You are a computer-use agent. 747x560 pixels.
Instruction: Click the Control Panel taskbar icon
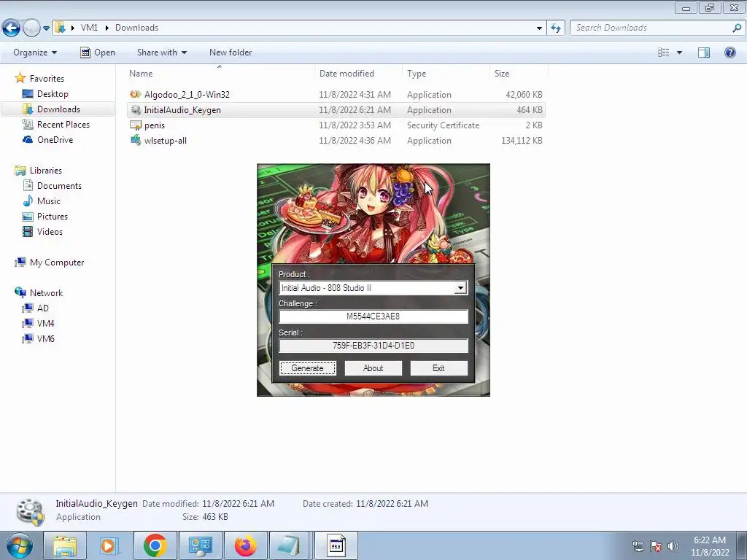tap(200, 545)
